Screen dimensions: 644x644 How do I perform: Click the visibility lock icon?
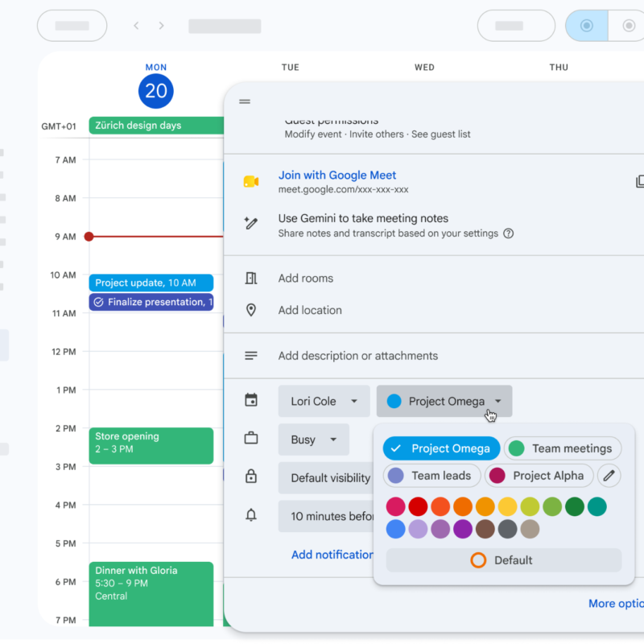pos(251,477)
